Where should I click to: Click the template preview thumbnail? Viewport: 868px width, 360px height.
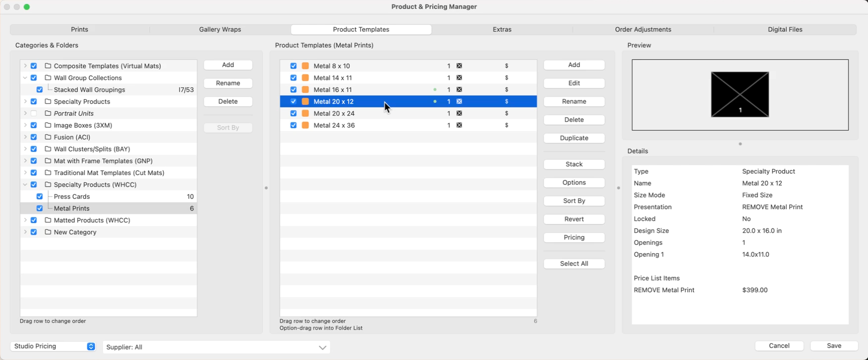point(740,94)
